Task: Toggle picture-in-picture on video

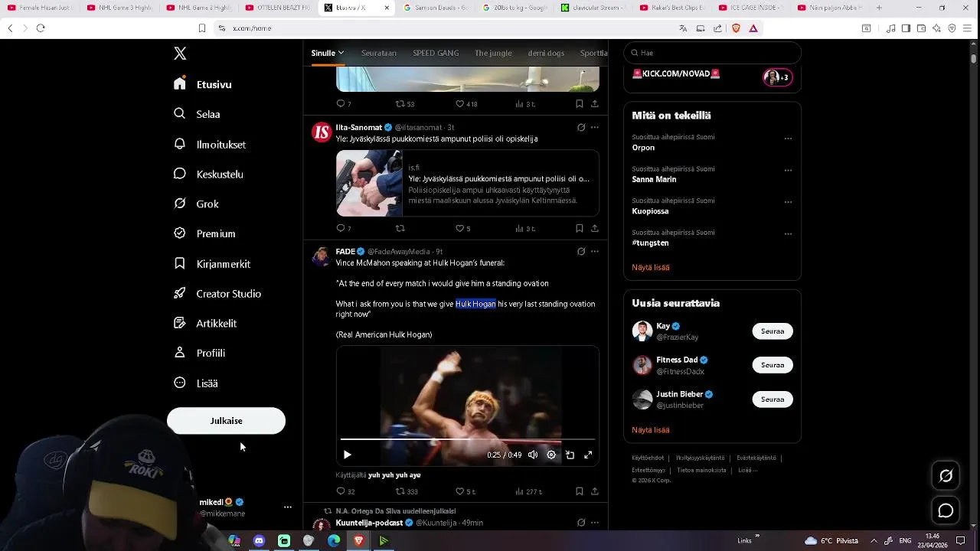Action: [570, 455]
